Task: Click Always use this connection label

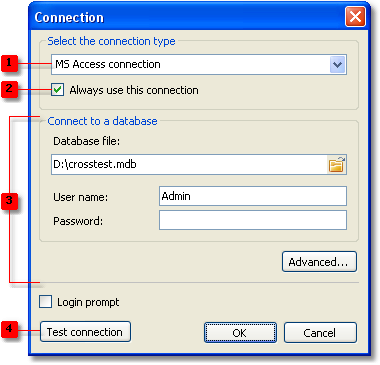Action: tap(134, 90)
